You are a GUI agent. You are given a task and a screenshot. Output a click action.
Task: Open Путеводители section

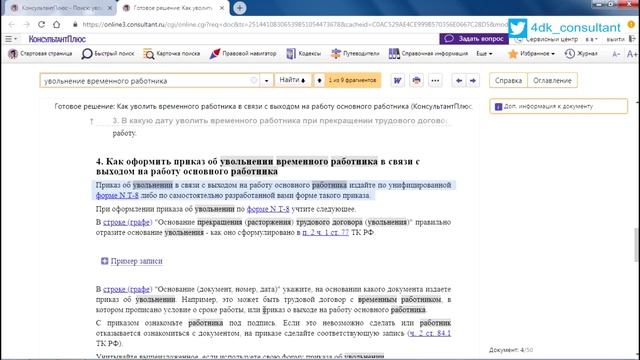(355, 53)
